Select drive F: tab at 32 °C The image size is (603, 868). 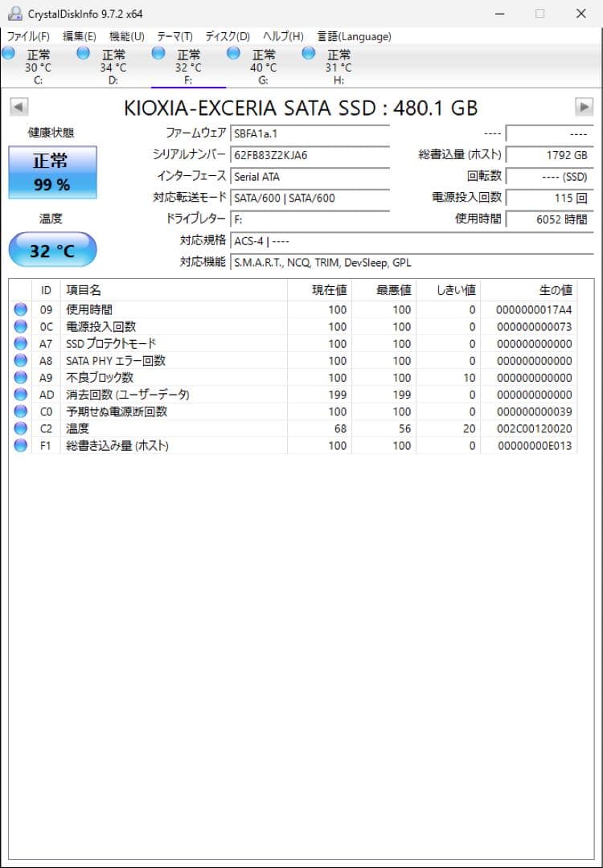coord(188,67)
